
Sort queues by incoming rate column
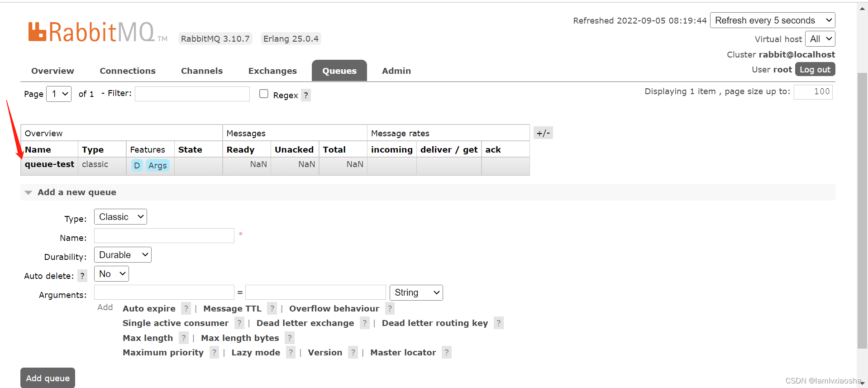pos(392,149)
